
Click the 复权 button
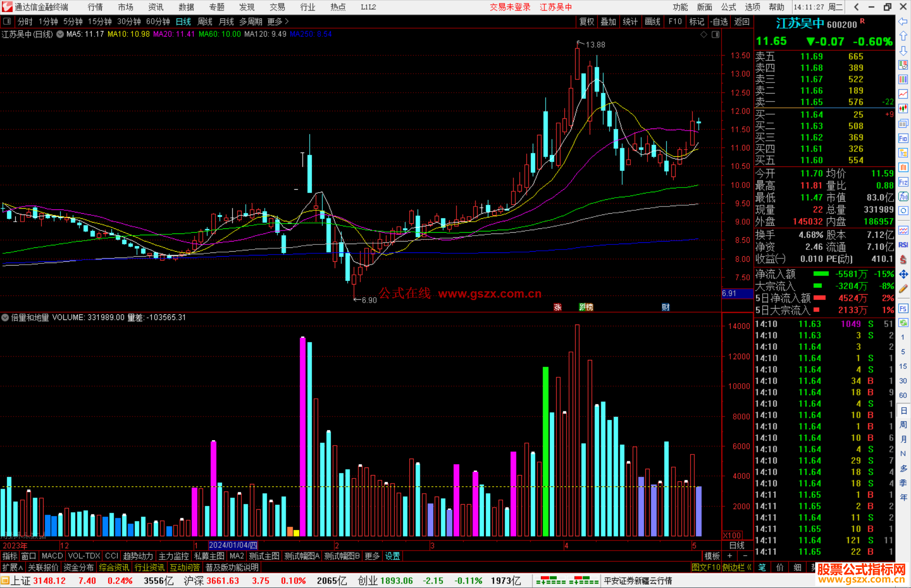tap(587, 21)
